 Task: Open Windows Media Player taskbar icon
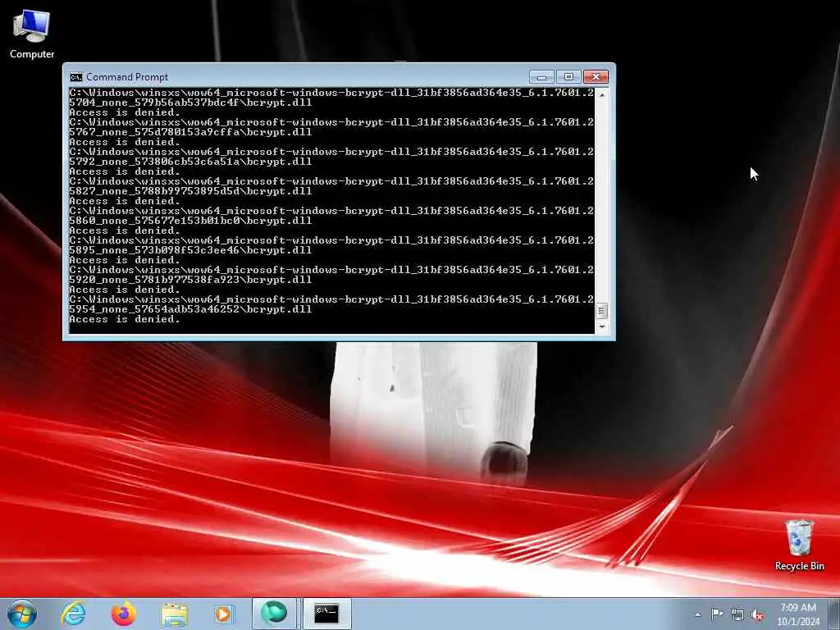[x=223, y=614]
